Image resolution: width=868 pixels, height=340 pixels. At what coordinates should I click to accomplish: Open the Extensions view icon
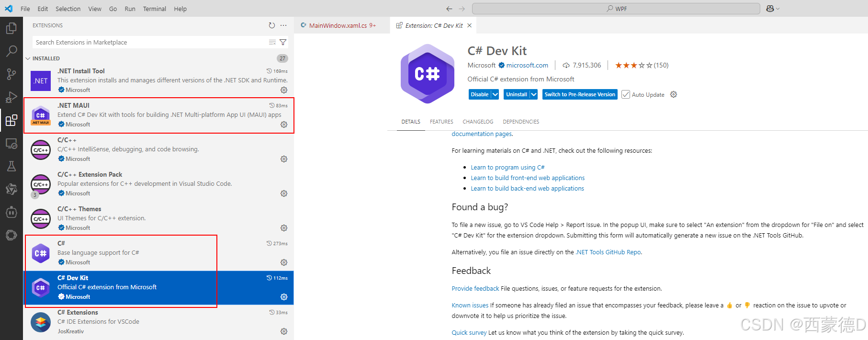pyautogui.click(x=11, y=120)
